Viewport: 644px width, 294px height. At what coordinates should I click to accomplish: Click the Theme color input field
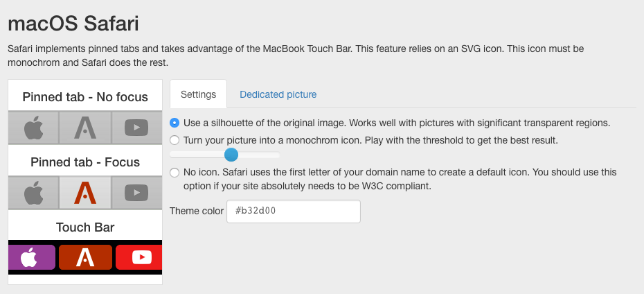pyautogui.click(x=294, y=211)
